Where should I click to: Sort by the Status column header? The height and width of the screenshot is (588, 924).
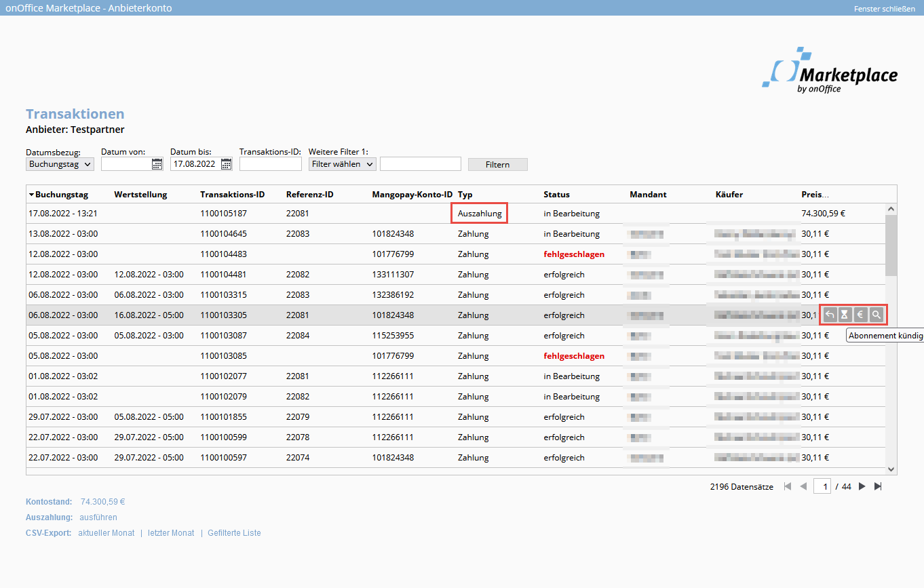pyautogui.click(x=556, y=195)
